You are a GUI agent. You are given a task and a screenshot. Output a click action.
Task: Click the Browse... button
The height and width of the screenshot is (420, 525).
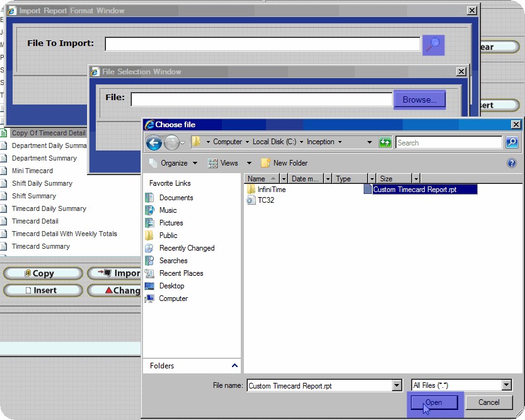pyautogui.click(x=419, y=99)
